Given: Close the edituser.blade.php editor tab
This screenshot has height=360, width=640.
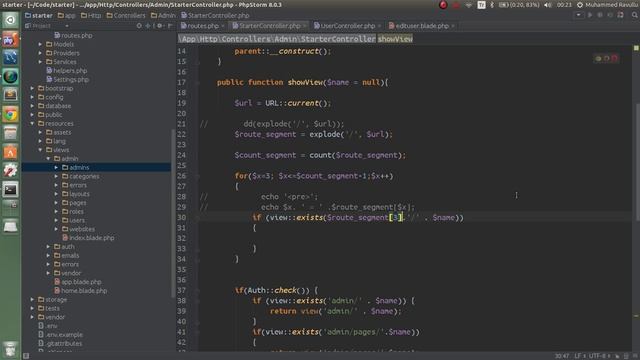Looking at the screenshot, I should pos(453,26).
